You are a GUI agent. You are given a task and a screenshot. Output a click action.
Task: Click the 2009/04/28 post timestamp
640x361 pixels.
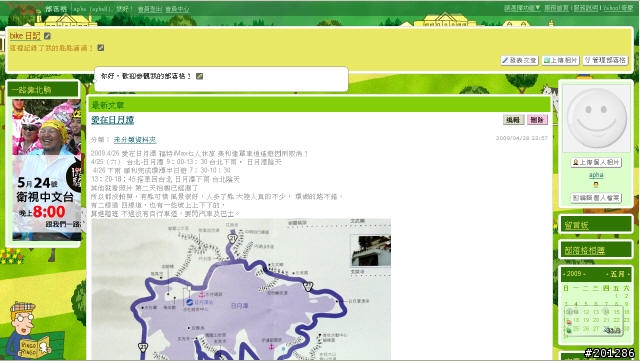point(522,138)
